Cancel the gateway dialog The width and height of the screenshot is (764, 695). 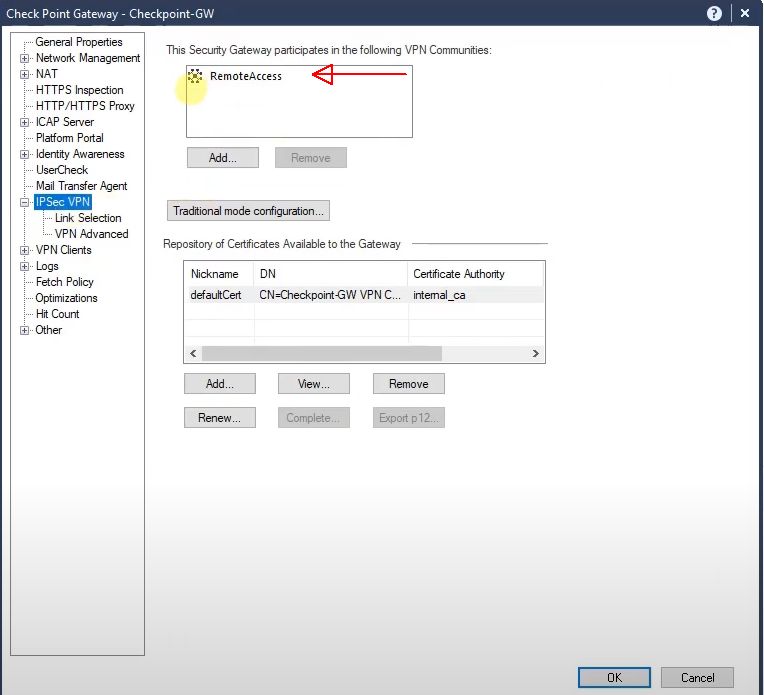coord(697,678)
